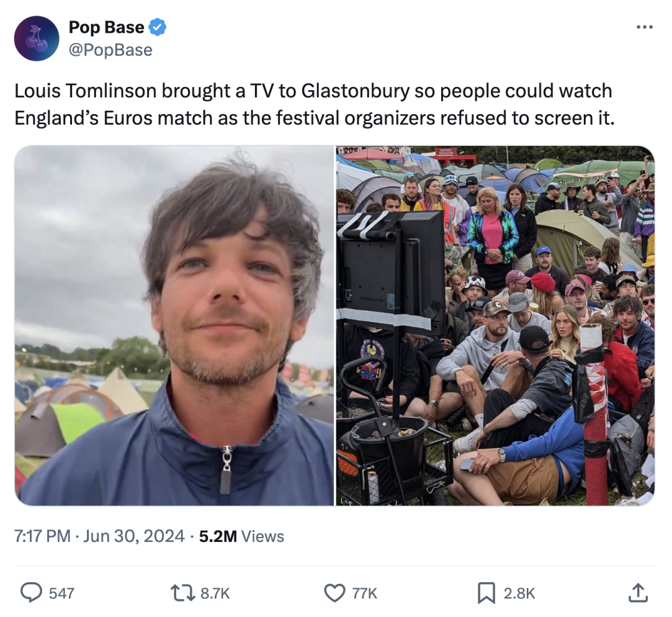Screen dimensions: 672x617
Task: View the 5.2M Views count
Action: [241, 536]
